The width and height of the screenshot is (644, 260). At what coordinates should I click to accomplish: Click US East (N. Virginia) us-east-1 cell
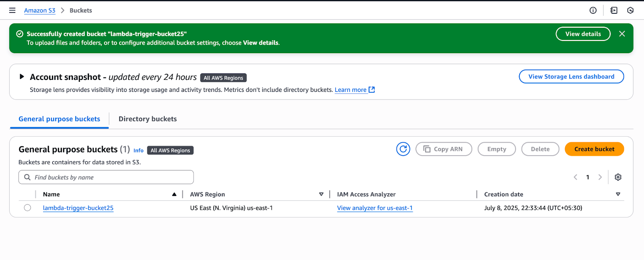point(231,208)
